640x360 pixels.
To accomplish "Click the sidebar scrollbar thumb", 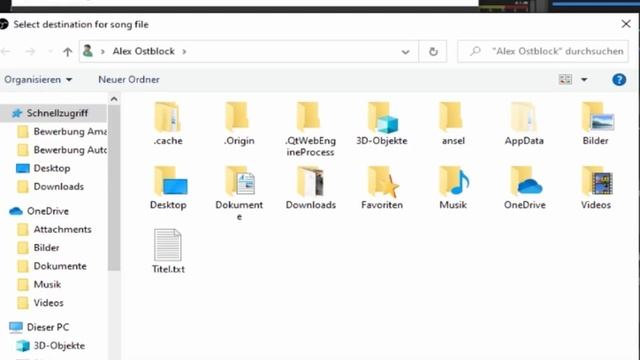I will pos(114,188).
